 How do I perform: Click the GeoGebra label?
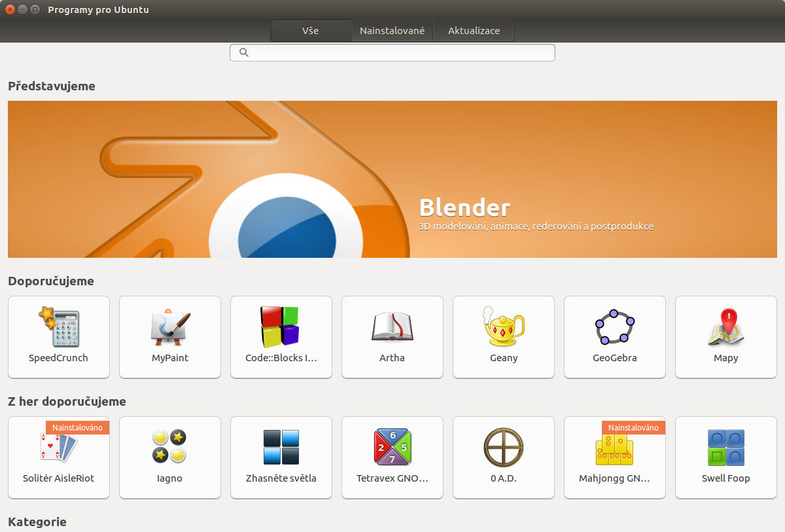pos(615,358)
